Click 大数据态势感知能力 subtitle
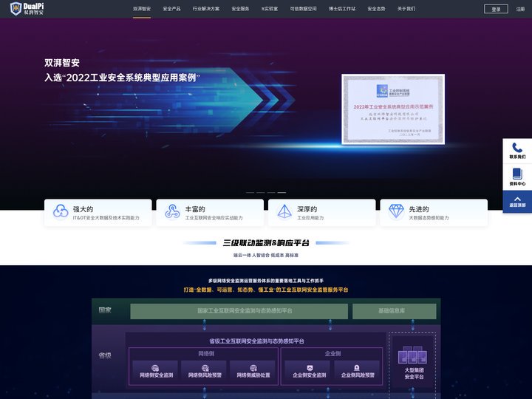 coord(429,218)
